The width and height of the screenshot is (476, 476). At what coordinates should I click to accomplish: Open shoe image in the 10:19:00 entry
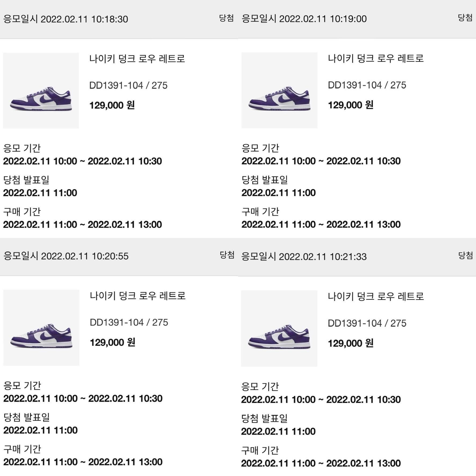pos(279,90)
